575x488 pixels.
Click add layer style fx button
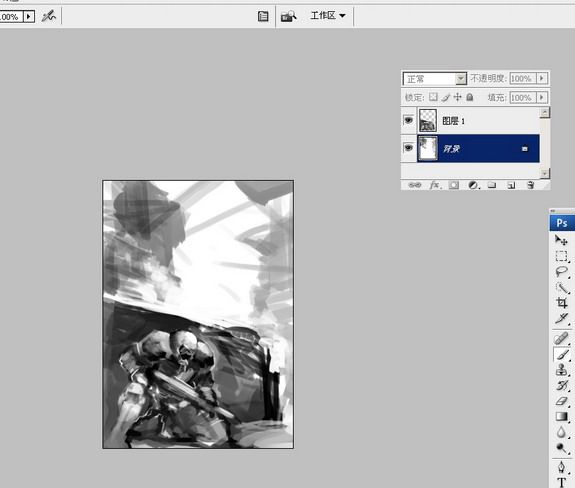[435, 185]
